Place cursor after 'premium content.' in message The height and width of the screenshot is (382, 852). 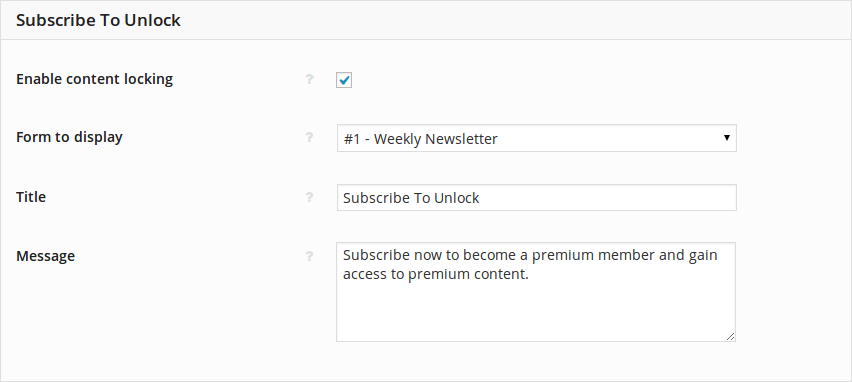(x=529, y=274)
